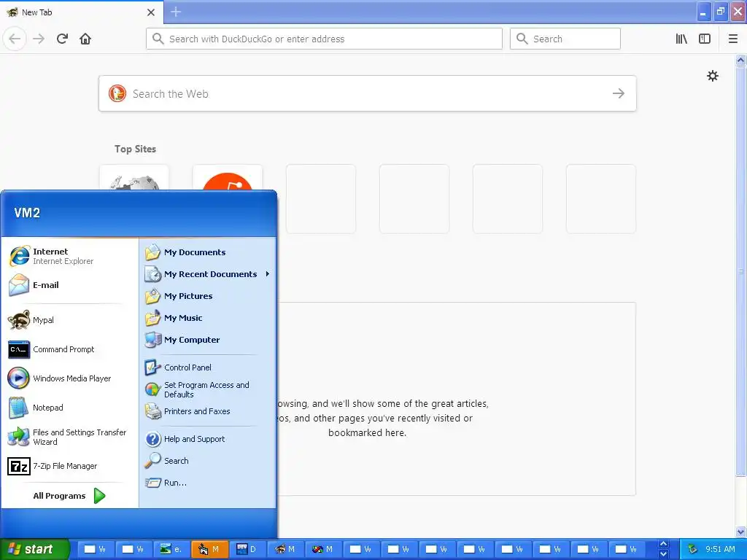This screenshot has height=560, width=747.
Task: Select the orange highlighted M taskbar item
Action: click(x=209, y=549)
